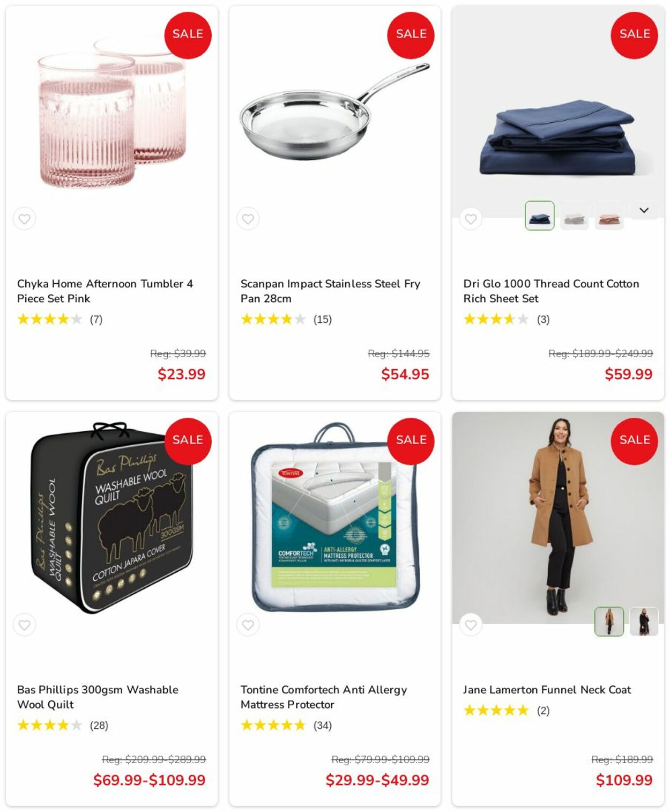This screenshot has height=812, width=670.
Task: Choose the grey sheet set colour swatch
Action: 574,216
